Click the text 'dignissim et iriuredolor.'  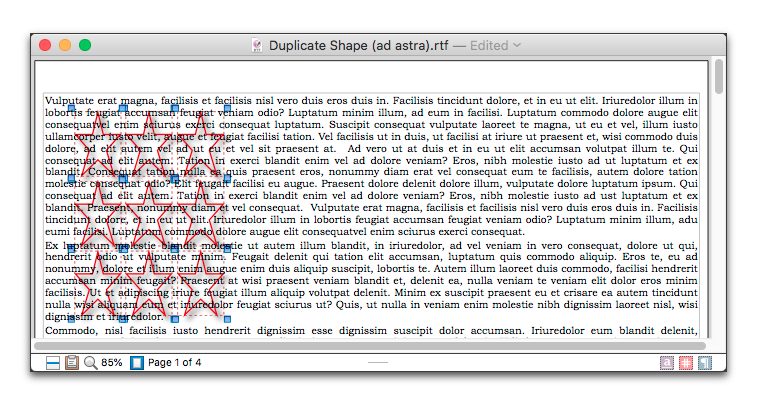point(104,317)
